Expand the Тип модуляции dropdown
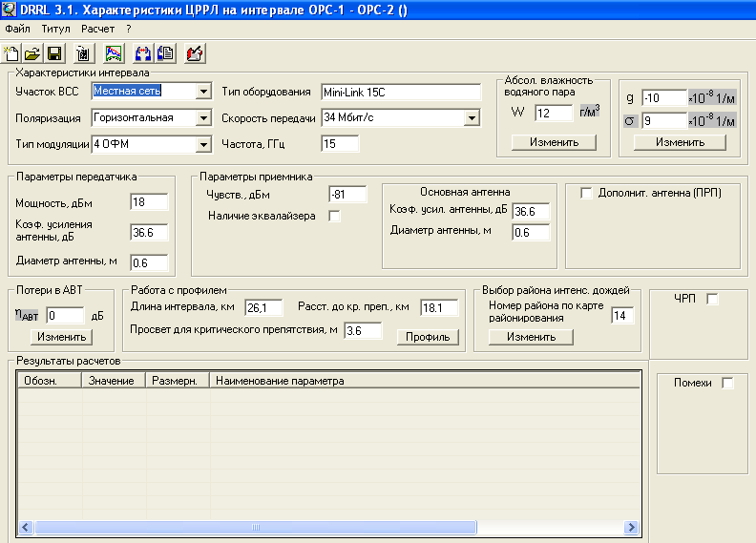756x543 pixels. 204,144
